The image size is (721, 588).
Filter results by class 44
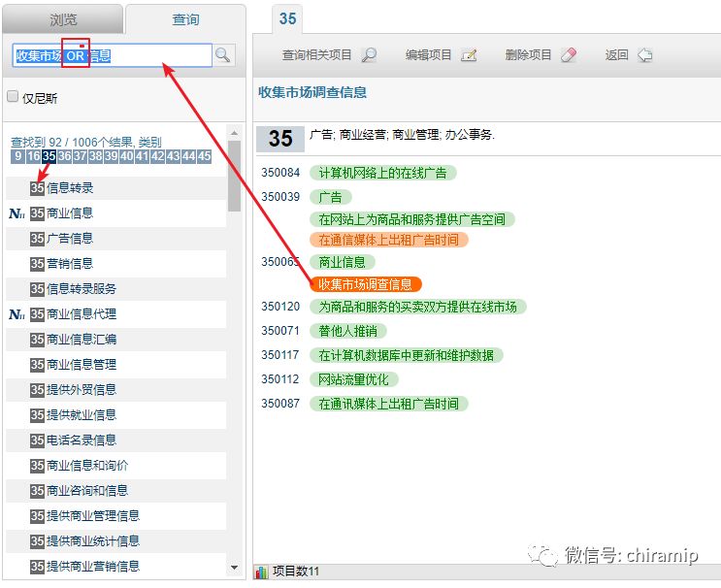click(189, 156)
